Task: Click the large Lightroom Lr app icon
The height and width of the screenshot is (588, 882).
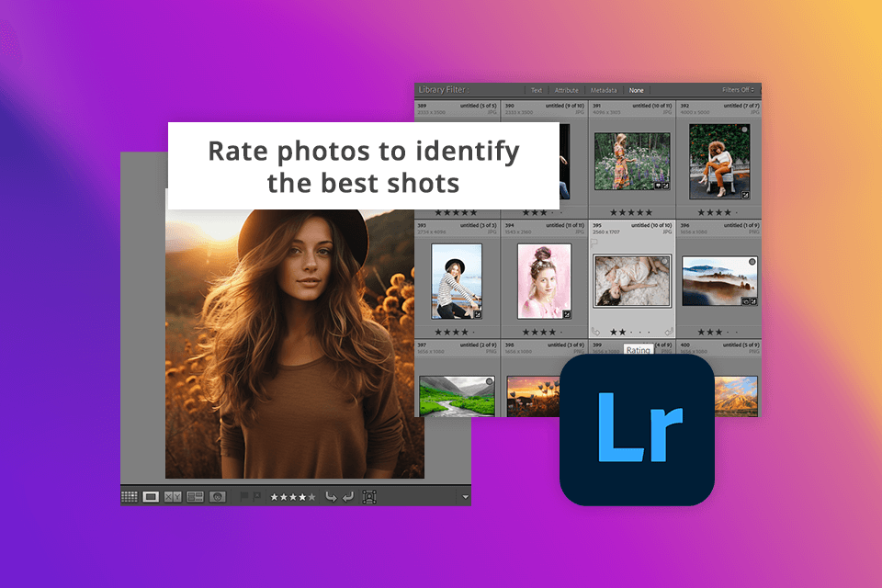Action: click(x=637, y=429)
